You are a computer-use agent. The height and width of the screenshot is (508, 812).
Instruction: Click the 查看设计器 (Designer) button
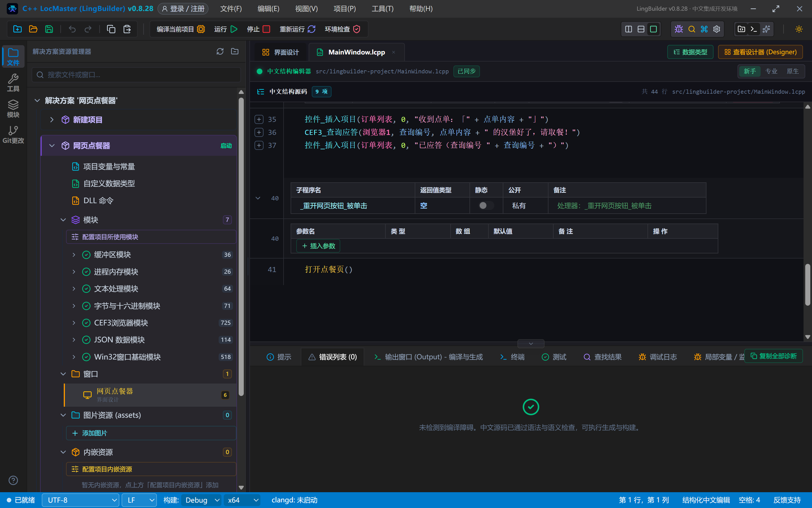click(x=760, y=52)
